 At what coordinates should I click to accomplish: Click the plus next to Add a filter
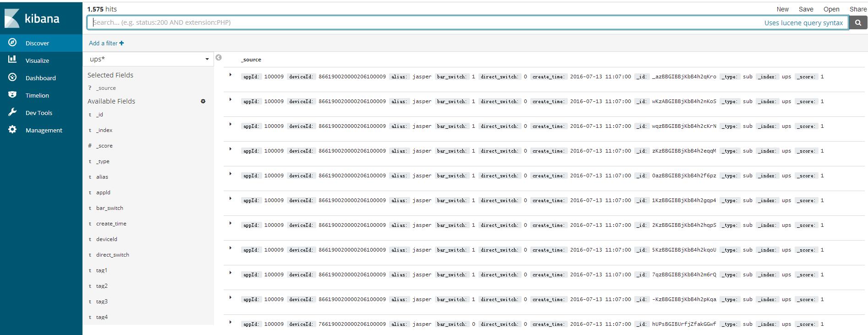pyautogui.click(x=121, y=43)
